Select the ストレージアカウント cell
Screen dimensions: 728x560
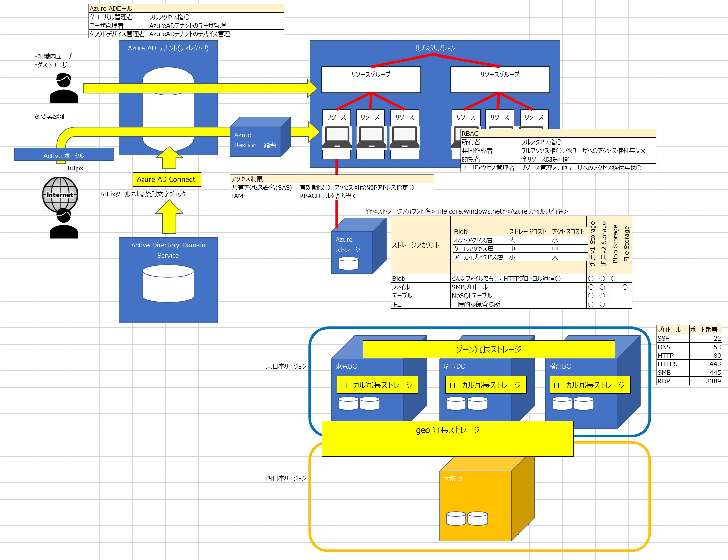tap(421, 245)
